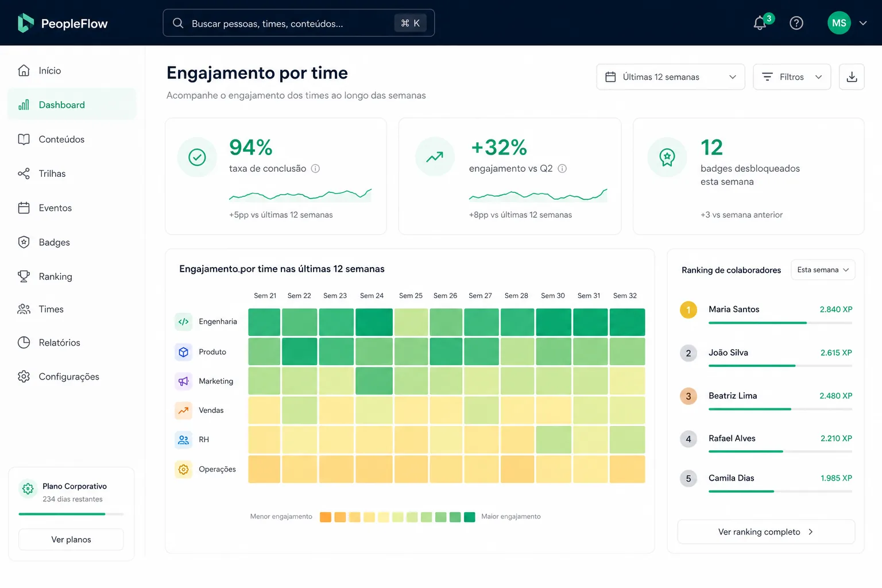Click the Sem 21 column header
The width and height of the screenshot is (882, 588).
[265, 296]
